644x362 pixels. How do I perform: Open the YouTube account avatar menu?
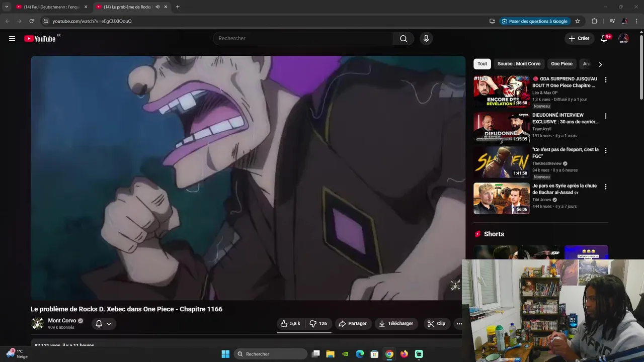coord(623,39)
